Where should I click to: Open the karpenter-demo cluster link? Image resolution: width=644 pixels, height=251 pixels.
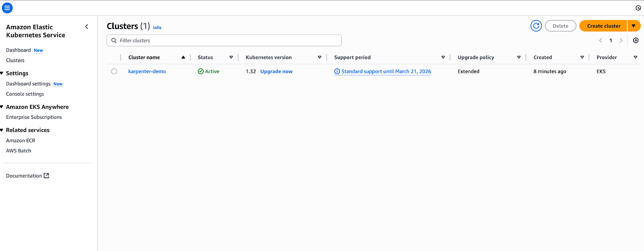pos(147,71)
